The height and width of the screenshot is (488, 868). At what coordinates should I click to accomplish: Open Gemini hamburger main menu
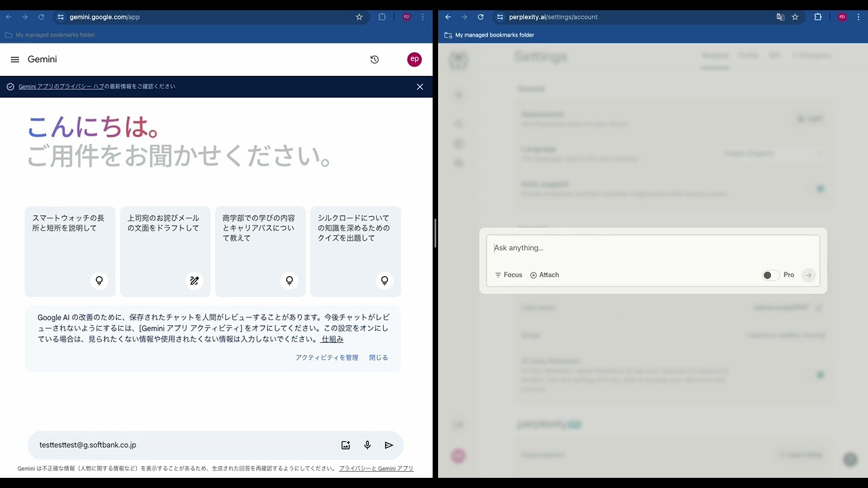point(15,60)
